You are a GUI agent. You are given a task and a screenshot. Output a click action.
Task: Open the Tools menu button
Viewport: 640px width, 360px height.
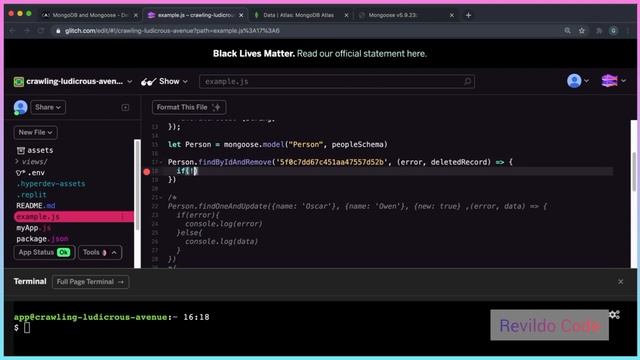click(x=100, y=252)
